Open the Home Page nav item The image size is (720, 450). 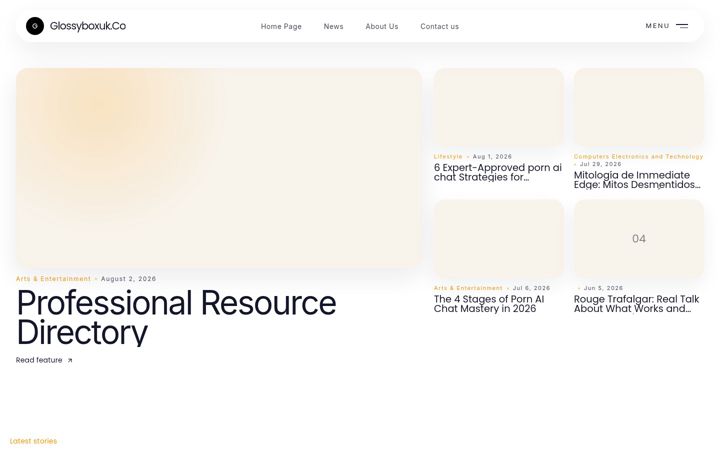pyautogui.click(x=281, y=27)
